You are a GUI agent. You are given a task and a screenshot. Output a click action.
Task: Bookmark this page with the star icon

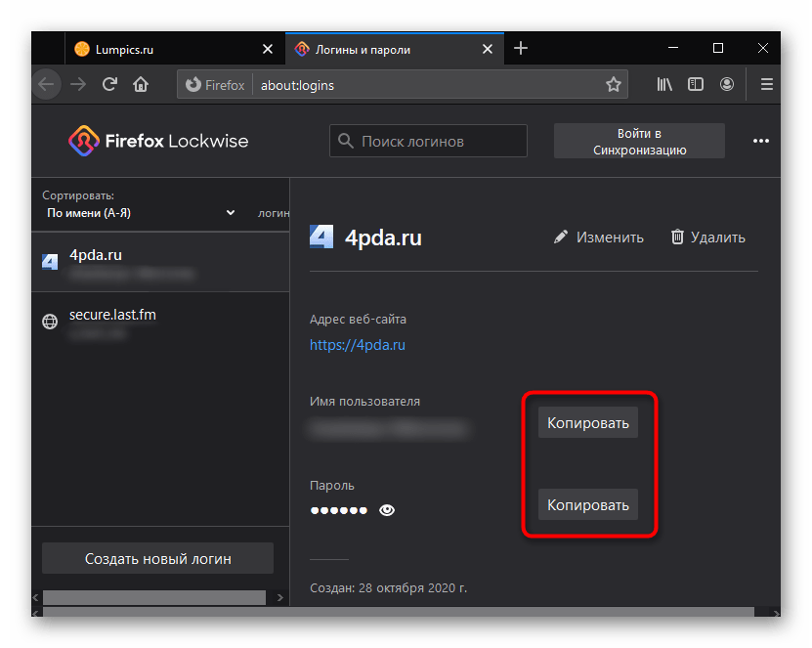(x=613, y=84)
